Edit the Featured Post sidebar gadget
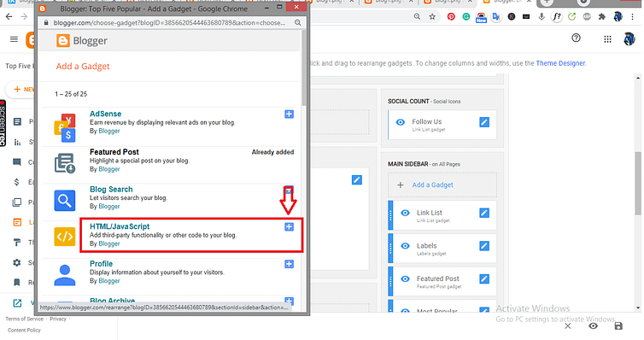Image resolution: width=644 pixels, height=340 pixels. pos(484,278)
